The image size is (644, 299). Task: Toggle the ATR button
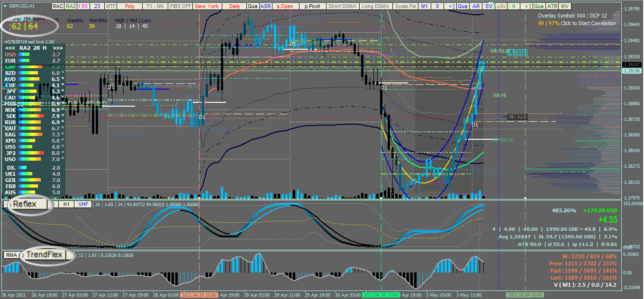552,6
